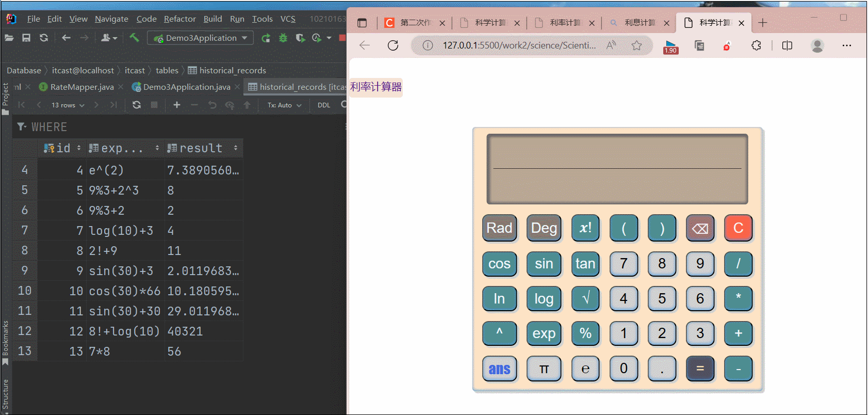Expand the 13 rows page size dropdown
Image resolution: width=868 pixels, height=415 pixels.
[68, 105]
